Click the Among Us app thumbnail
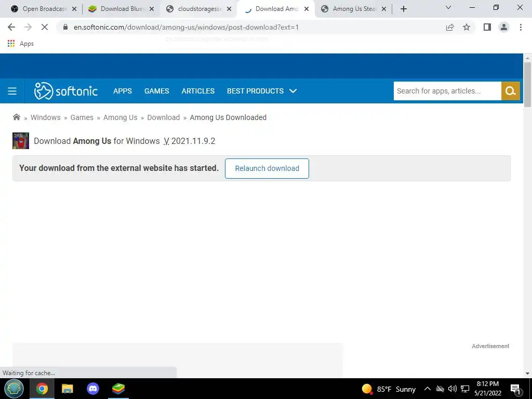The height and width of the screenshot is (399, 532). 21,141
